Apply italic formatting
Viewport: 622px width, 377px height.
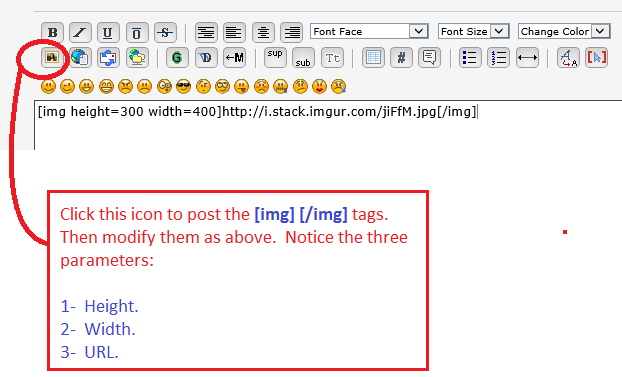tap(81, 32)
